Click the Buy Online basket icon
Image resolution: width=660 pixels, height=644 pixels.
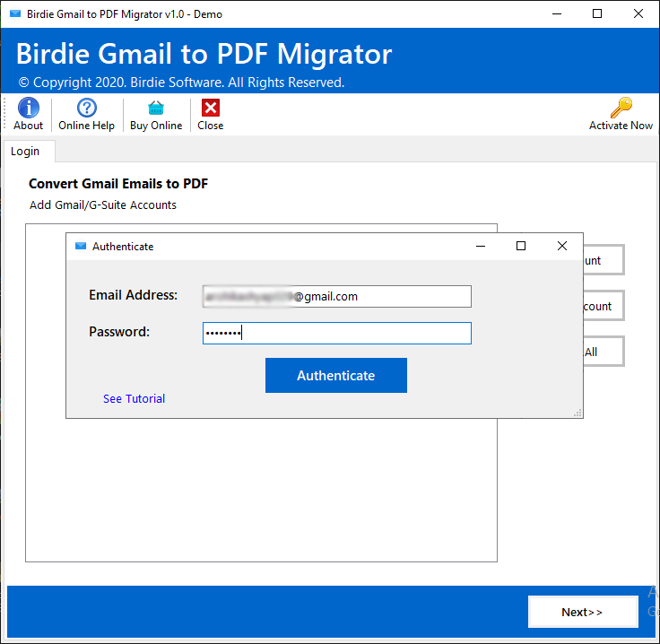[156, 108]
